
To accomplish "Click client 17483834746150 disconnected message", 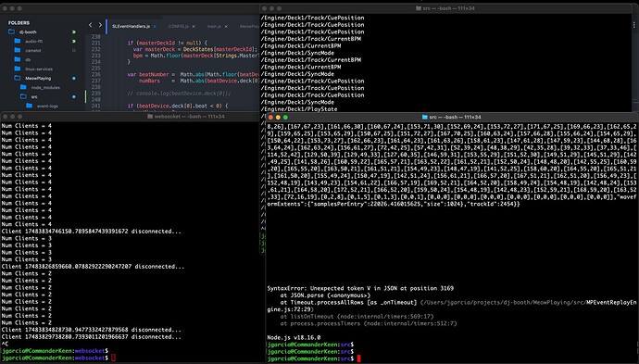I will (x=92, y=232).
